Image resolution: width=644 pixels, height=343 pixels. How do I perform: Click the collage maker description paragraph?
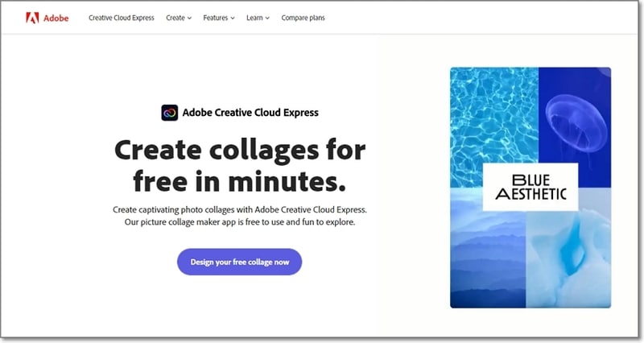tap(239, 215)
